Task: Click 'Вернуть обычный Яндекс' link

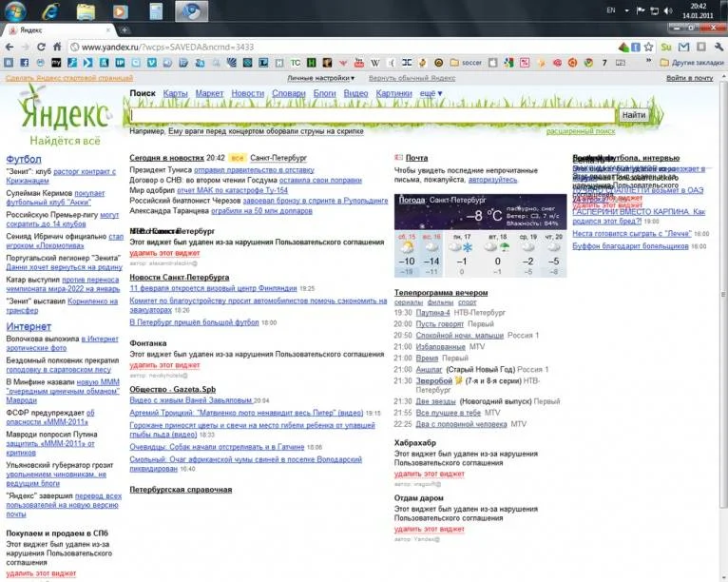Action: (412, 78)
